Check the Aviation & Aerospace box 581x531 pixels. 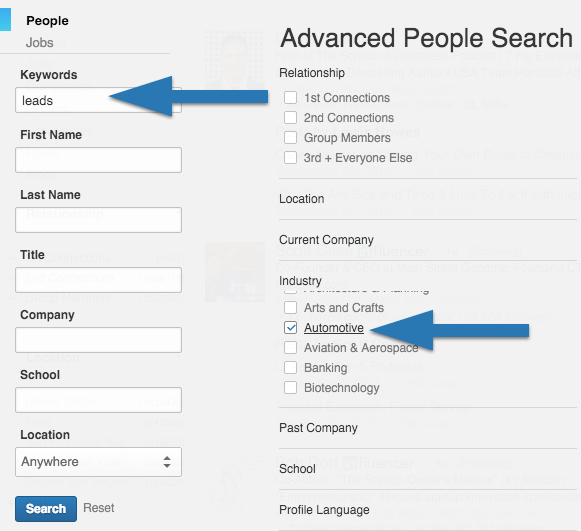pos(290,348)
